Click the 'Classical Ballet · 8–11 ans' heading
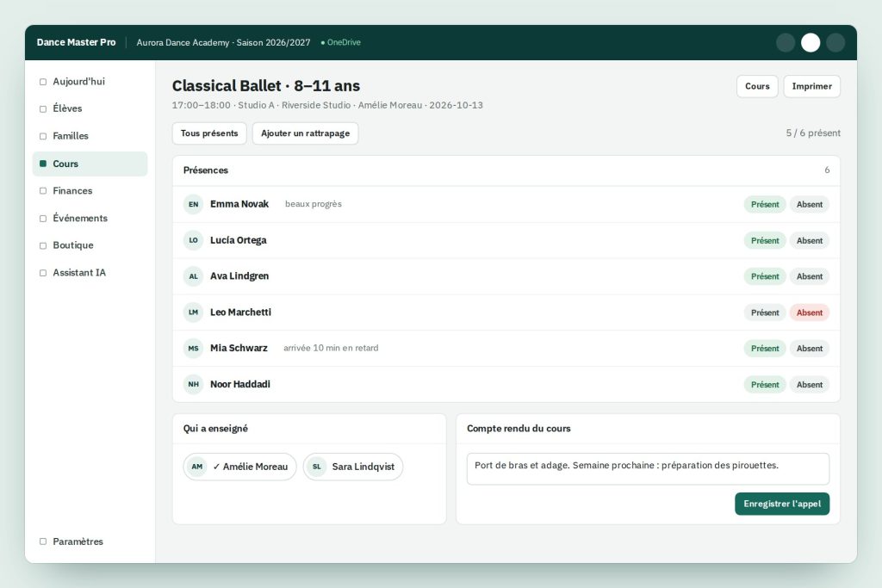Screen dimensions: 882x588 pos(266,86)
